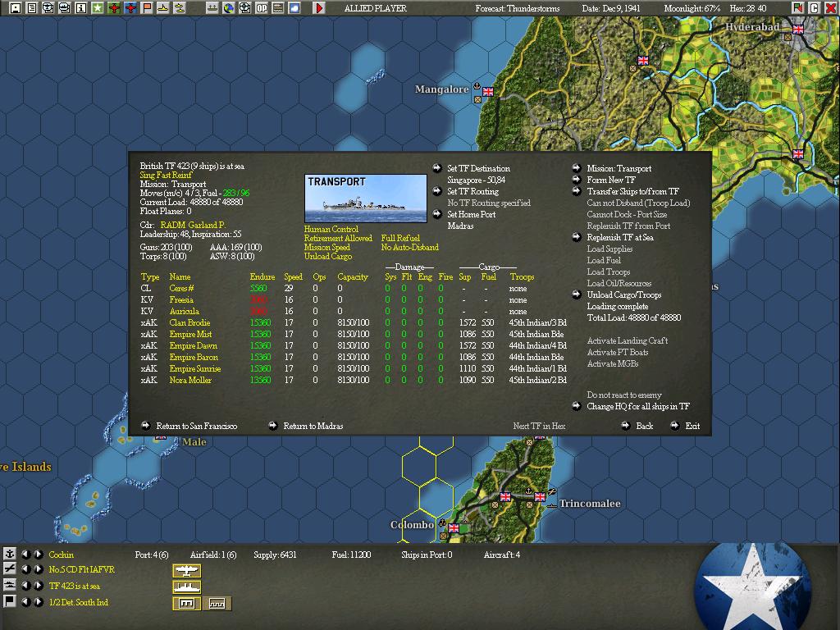Open the Mission: Transport selector
Screen dimensions: 840x630
coord(619,168)
